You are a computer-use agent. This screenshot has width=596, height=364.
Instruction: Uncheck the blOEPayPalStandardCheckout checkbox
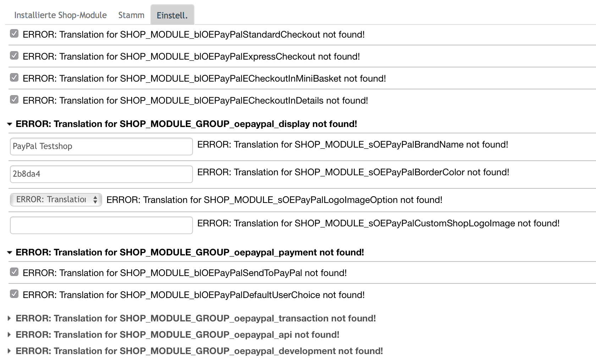point(14,34)
